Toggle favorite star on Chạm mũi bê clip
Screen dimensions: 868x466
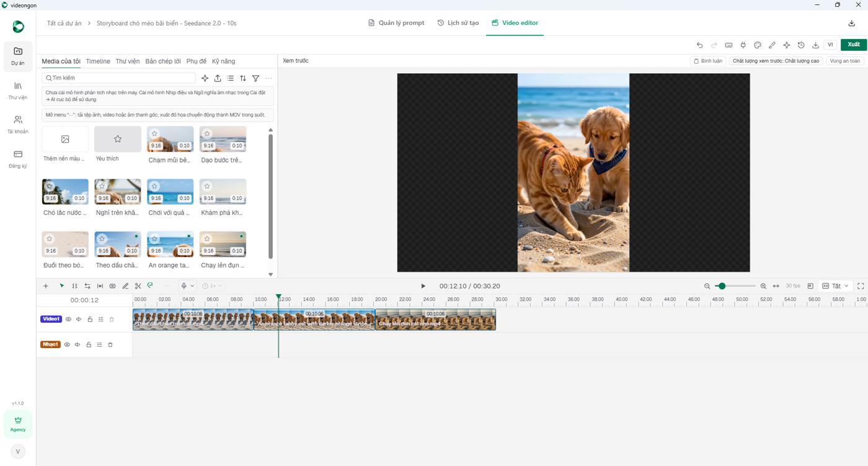(154, 133)
